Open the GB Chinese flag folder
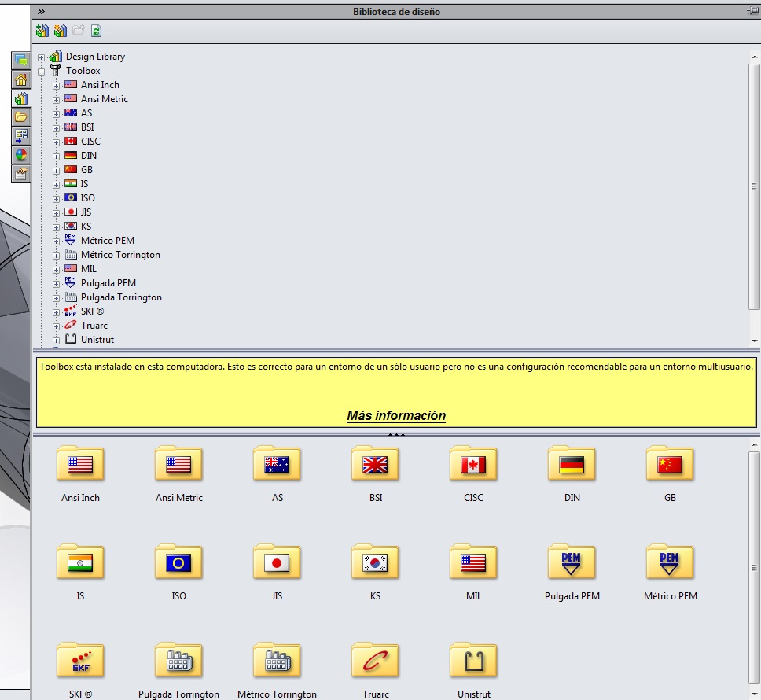The image size is (761, 700). click(x=670, y=463)
